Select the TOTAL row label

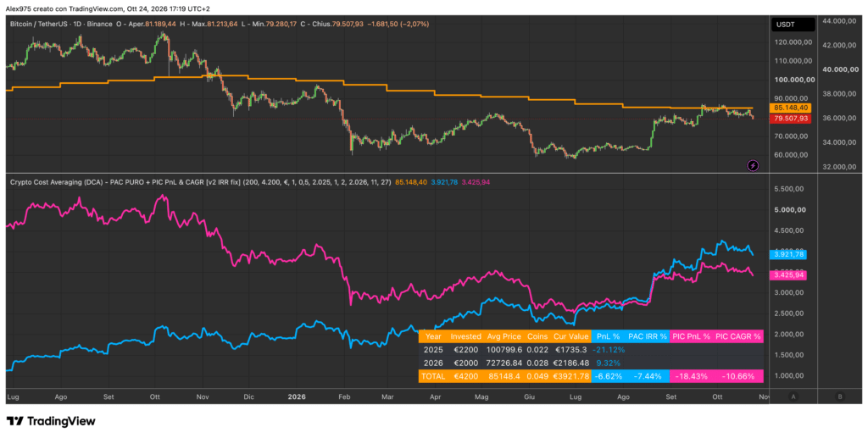[433, 376]
